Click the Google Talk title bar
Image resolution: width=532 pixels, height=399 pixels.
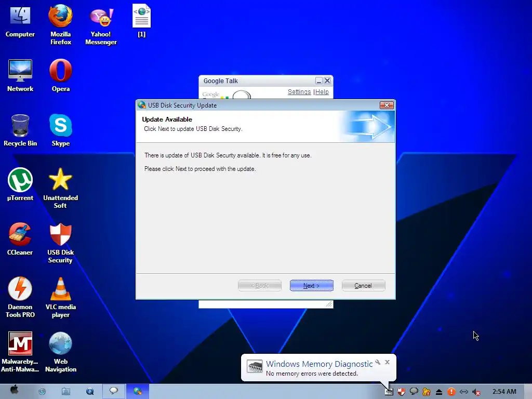coord(257,81)
